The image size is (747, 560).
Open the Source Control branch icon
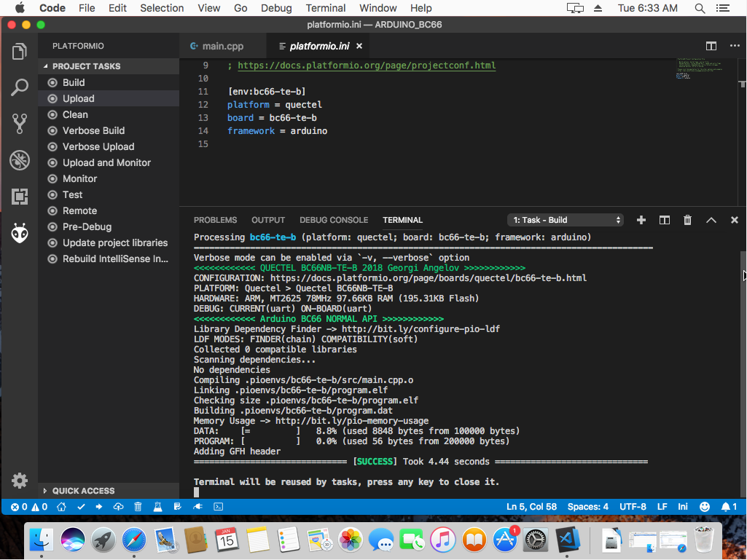20,124
